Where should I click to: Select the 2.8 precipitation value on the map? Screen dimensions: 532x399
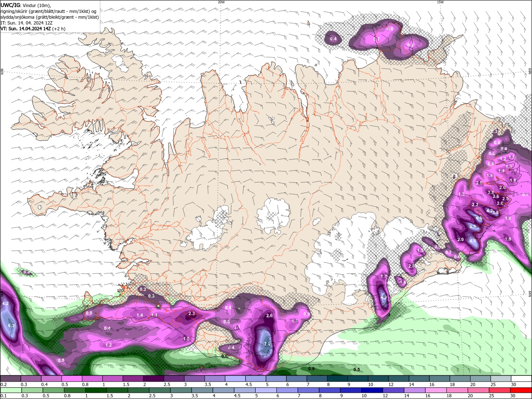click(491, 192)
